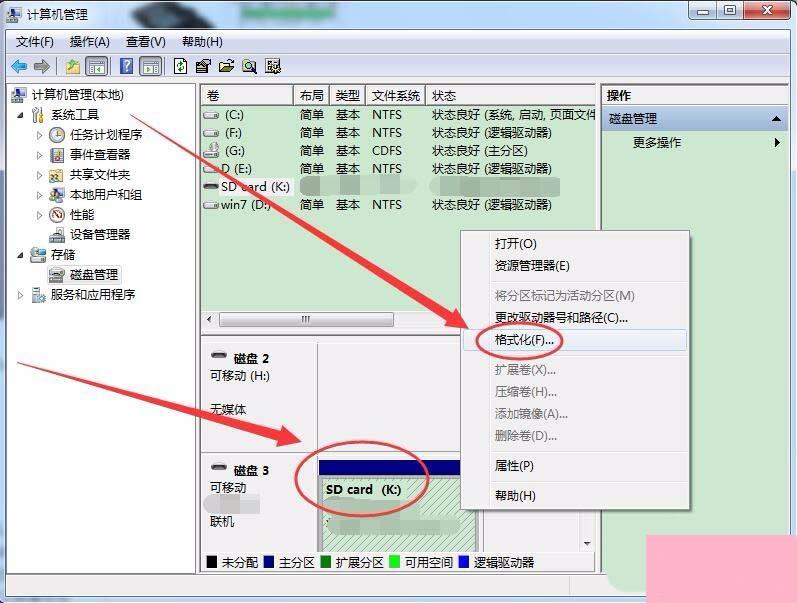
Task: Click the Computer Management (本地) root icon
Action: tap(19, 95)
